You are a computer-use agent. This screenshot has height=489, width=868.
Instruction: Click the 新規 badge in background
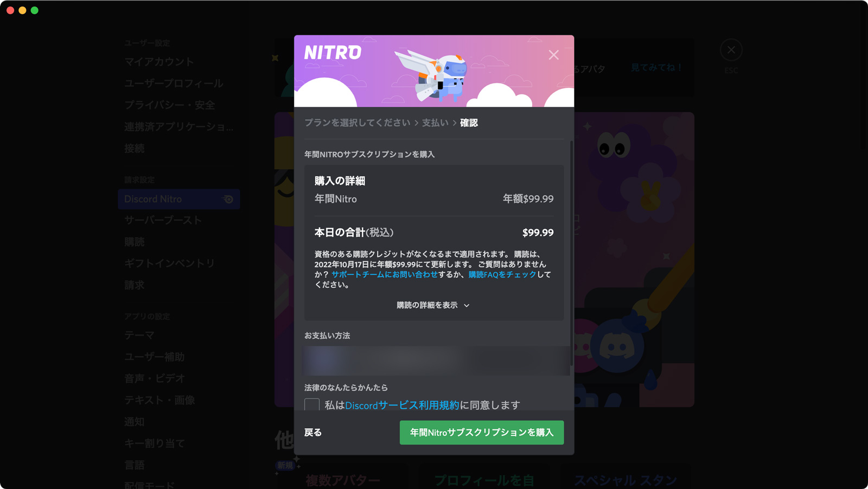tap(285, 465)
